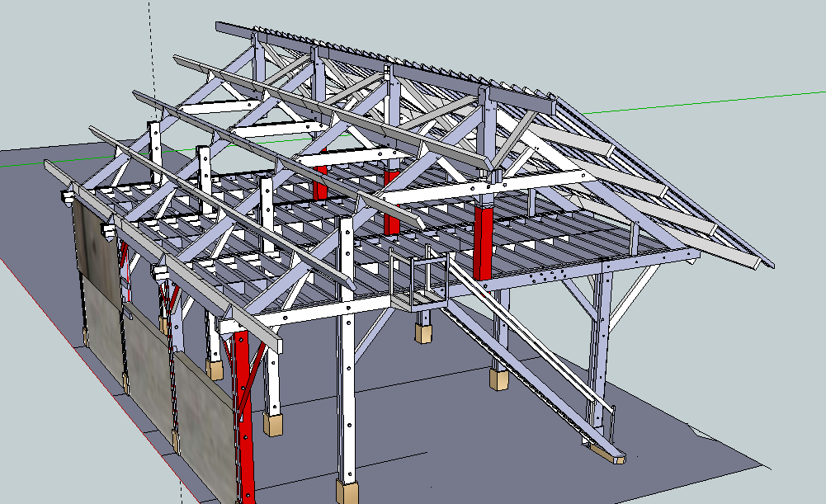Viewport: 826px width, 504px height.
Task: Select the wooden footing block under the front white post
Action: tap(347, 492)
